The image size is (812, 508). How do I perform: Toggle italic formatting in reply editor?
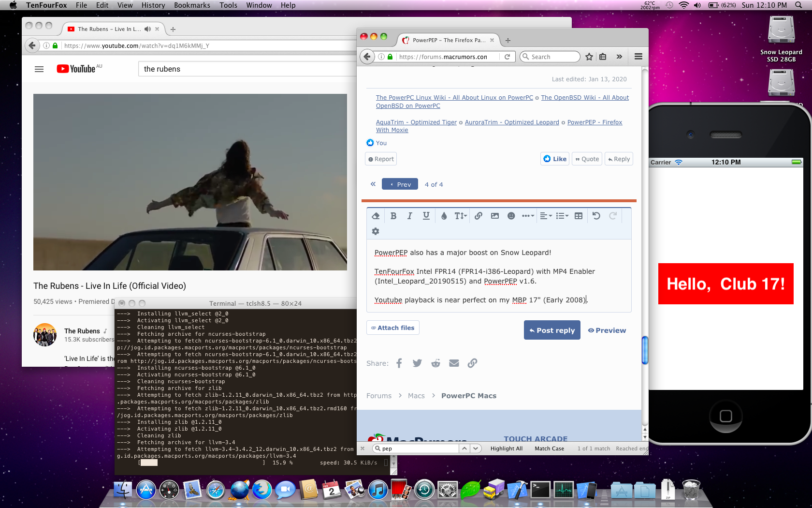coord(409,216)
